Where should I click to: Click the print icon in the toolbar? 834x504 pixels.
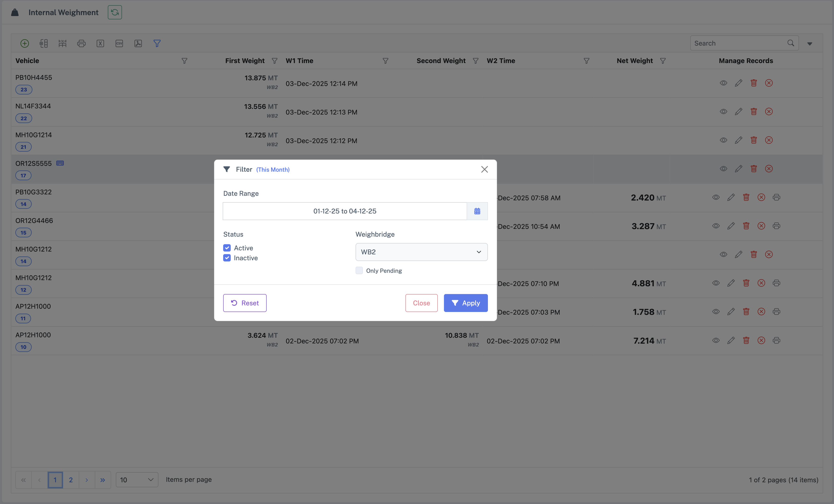coord(81,43)
